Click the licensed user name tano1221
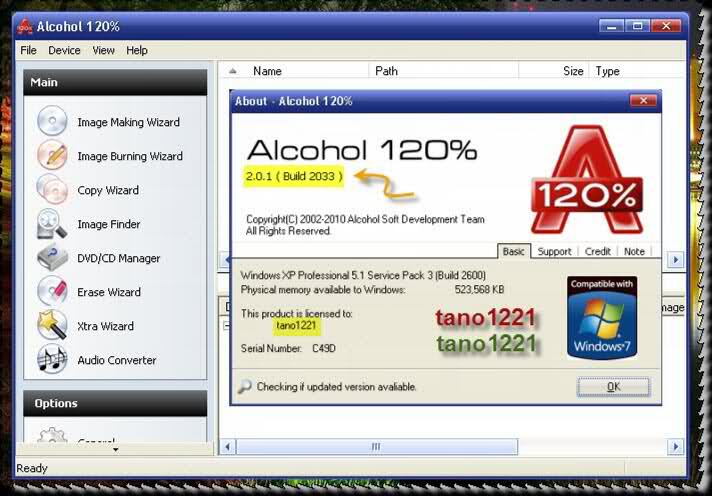The height and width of the screenshot is (496, 712). pyautogui.click(x=296, y=325)
